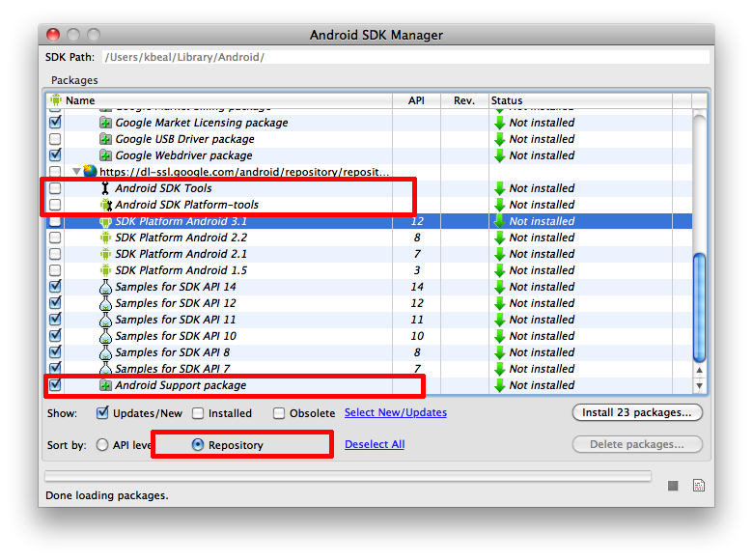Select the Samples for SDK API 7 row

pos(370,369)
